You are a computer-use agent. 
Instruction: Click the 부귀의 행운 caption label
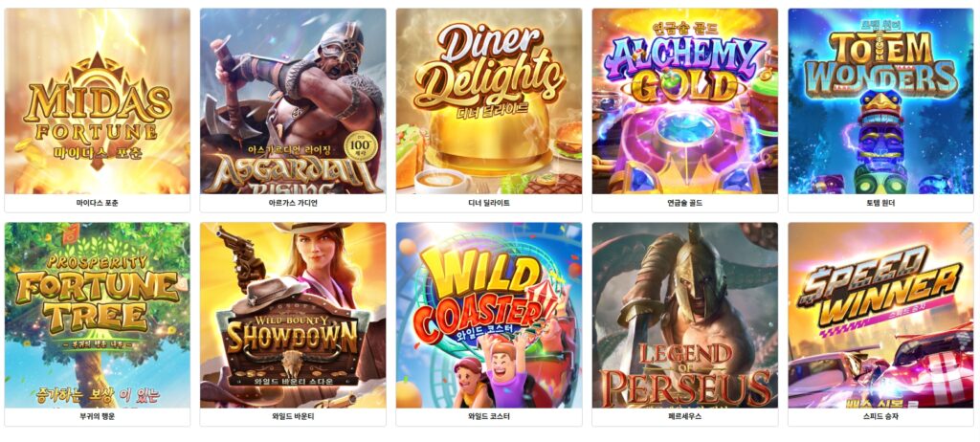[97, 416]
